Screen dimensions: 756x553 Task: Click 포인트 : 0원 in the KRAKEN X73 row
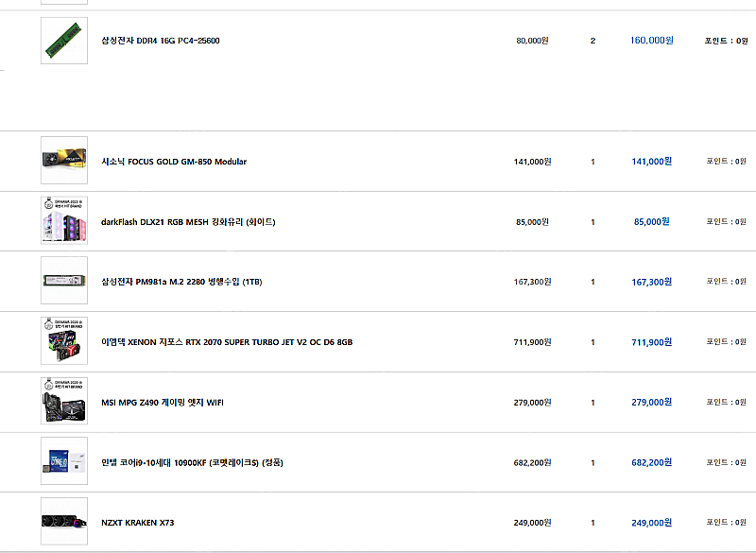726,522
